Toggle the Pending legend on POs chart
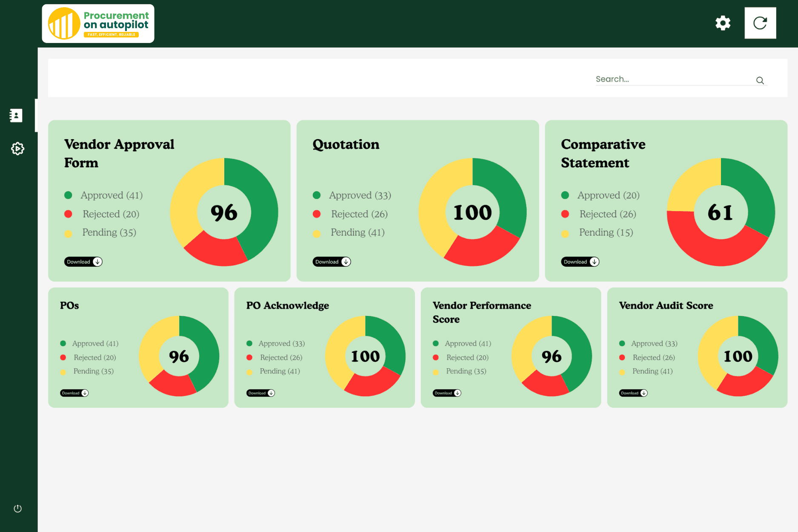The height and width of the screenshot is (532, 798). [x=87, y=371]
